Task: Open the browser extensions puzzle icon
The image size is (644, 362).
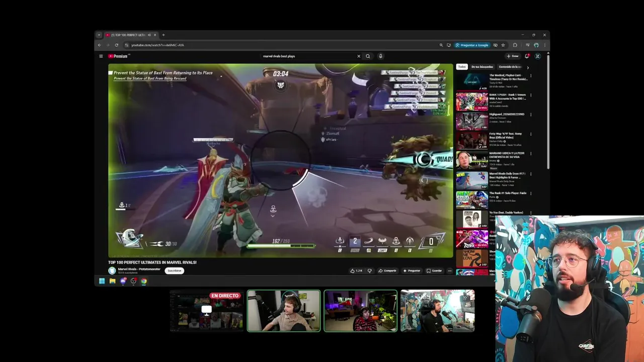Action: tap(515, 45)
